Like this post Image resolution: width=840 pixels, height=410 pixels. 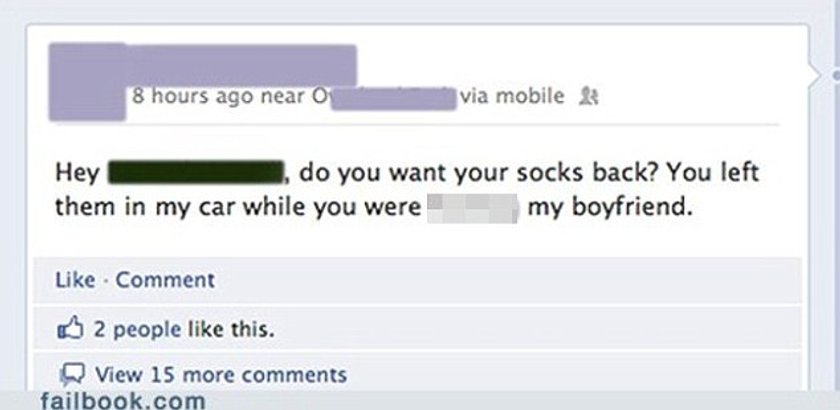75,280
